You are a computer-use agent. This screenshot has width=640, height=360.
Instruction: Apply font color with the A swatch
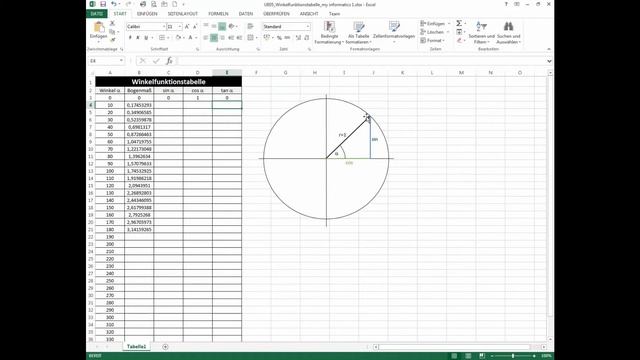[190, 38]
